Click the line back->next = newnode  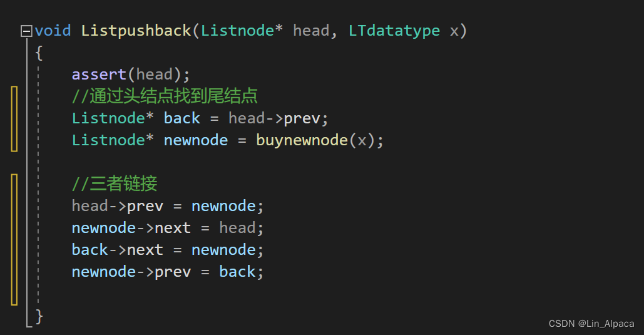click(x=168, y=250)
